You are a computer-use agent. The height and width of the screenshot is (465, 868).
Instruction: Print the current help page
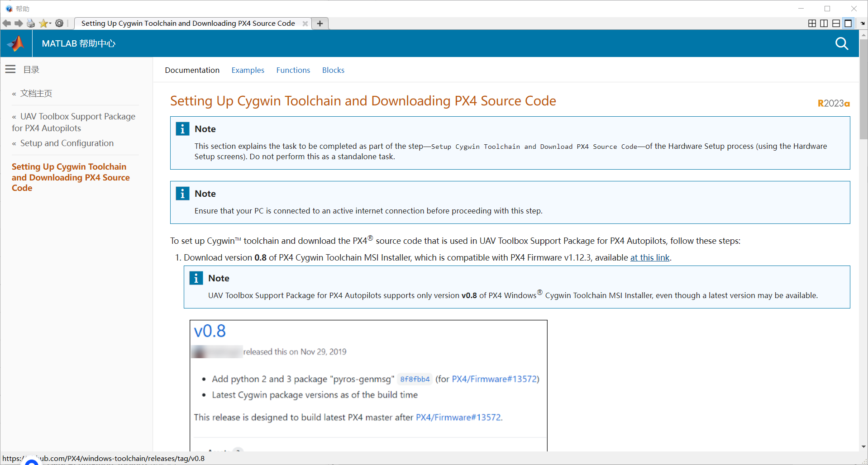[31, 24]
